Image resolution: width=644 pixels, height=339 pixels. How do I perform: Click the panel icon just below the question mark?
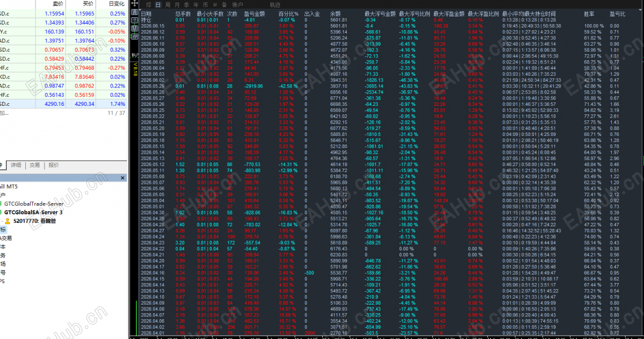click(134, 28)
